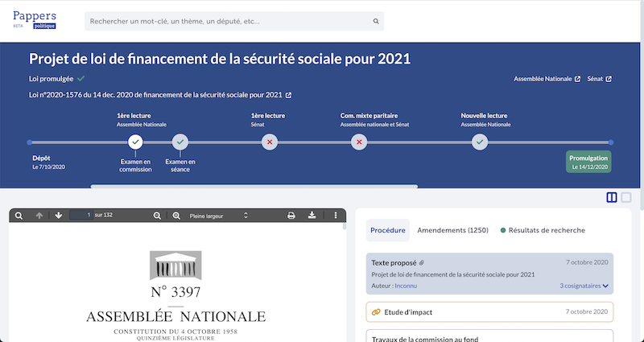
Task: Go to previous page in PDF viewer
Action: (x=39, y=216)
